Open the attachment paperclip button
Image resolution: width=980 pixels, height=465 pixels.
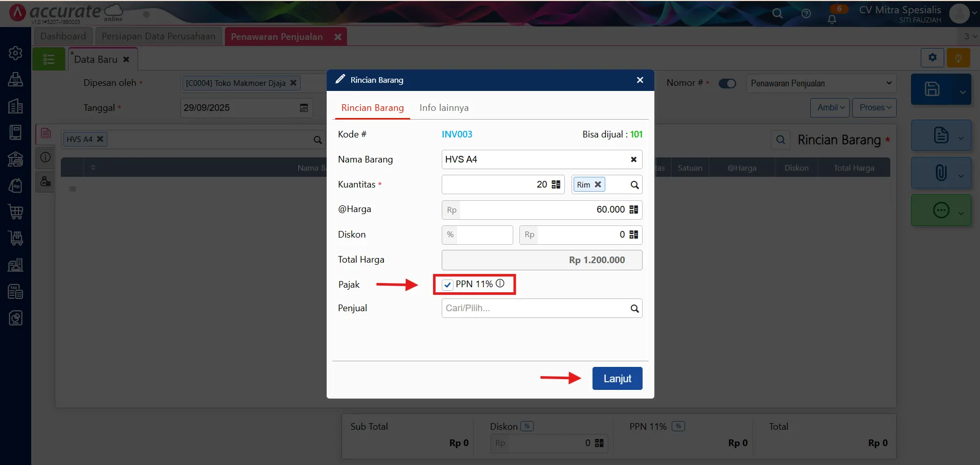[x=941, y=173]
